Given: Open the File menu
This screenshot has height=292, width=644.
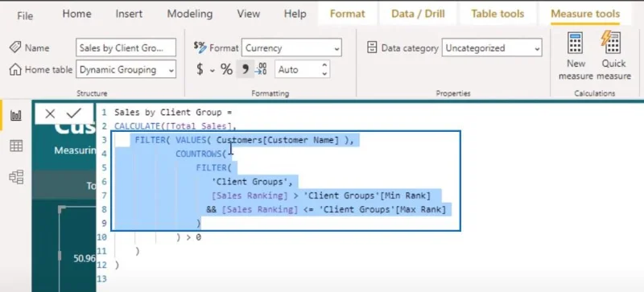Looking at the screenshot, I should pyautogui.click(x=25, y=15).
